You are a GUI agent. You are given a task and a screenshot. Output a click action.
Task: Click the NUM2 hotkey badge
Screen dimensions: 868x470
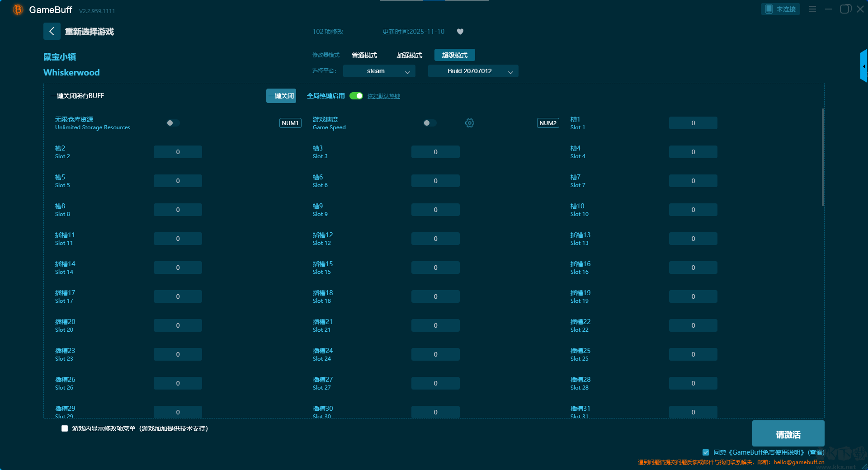point(548,123)
